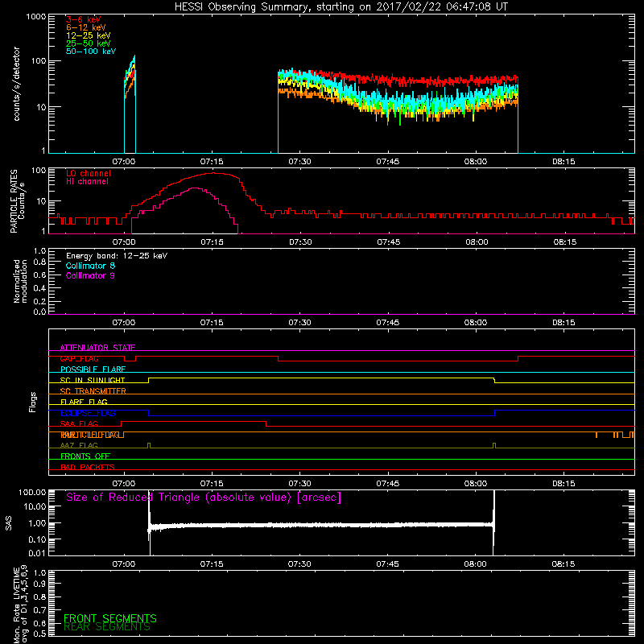
Task: Click the HESSI Observing Summary title text
Action: (x=341, y=7)
